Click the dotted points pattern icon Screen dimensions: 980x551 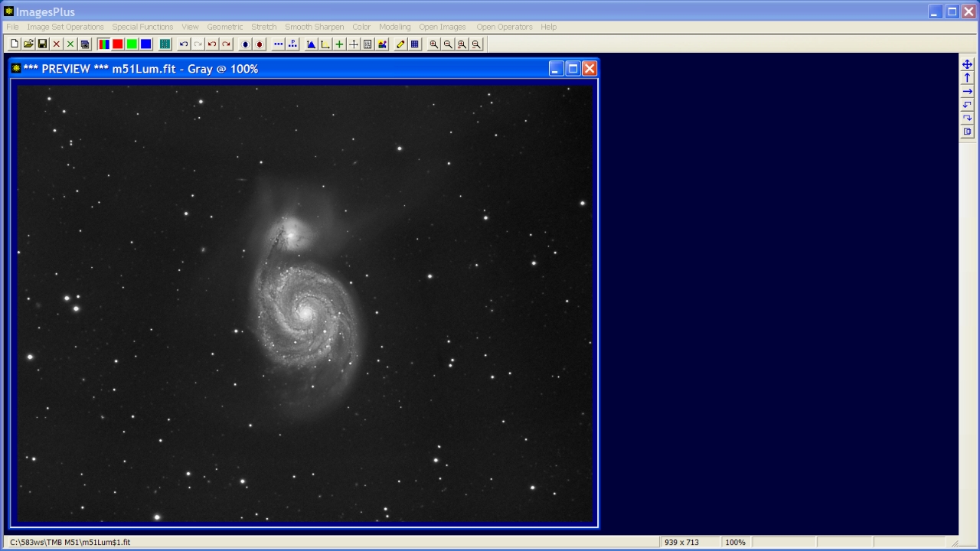[x=292, y=44]
